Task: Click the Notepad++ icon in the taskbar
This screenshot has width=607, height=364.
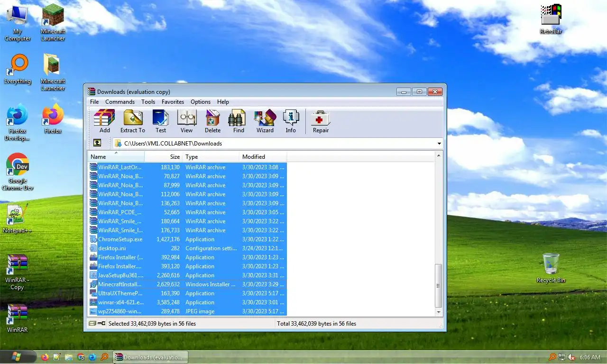Action: point(57,357)
